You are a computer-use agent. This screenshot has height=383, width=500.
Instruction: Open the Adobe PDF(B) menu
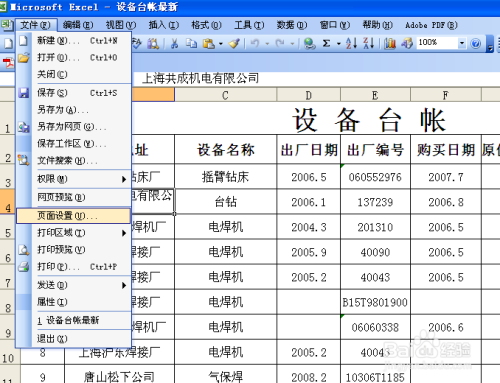(431, 25)
